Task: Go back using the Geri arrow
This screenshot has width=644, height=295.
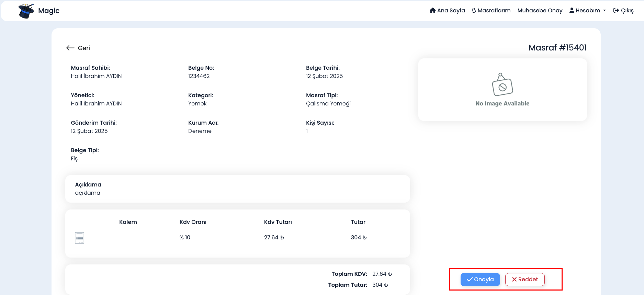Action: [x=78, y=48]
